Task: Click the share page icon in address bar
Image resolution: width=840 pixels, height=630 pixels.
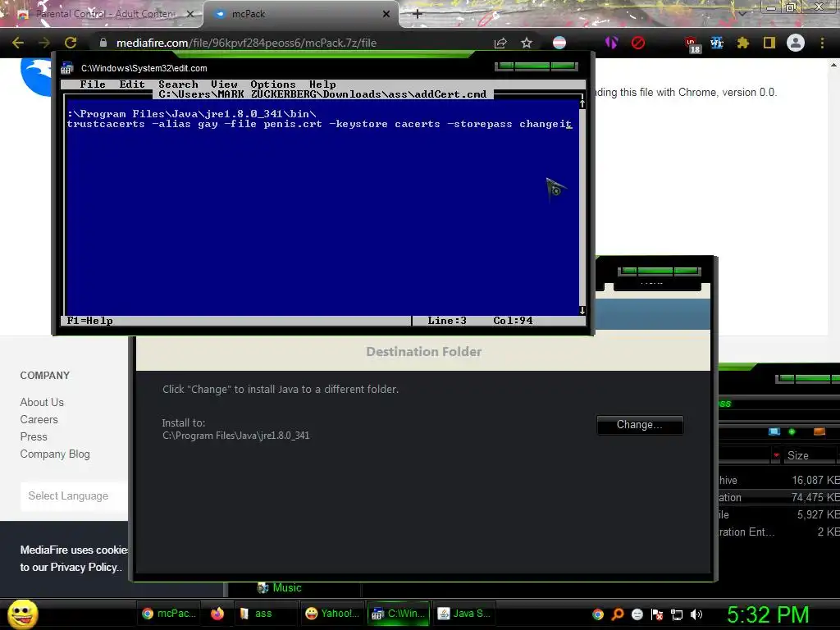Action: coord(500,43)
